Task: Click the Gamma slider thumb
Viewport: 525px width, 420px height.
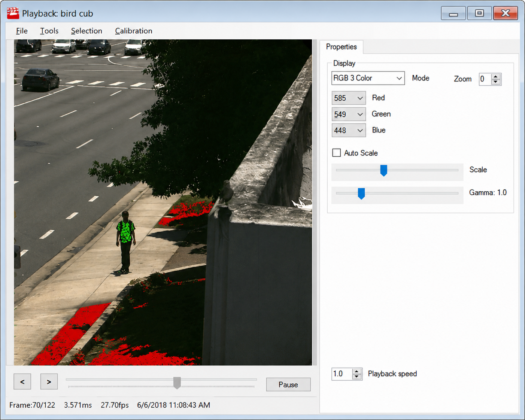Action: pos(361,194)
